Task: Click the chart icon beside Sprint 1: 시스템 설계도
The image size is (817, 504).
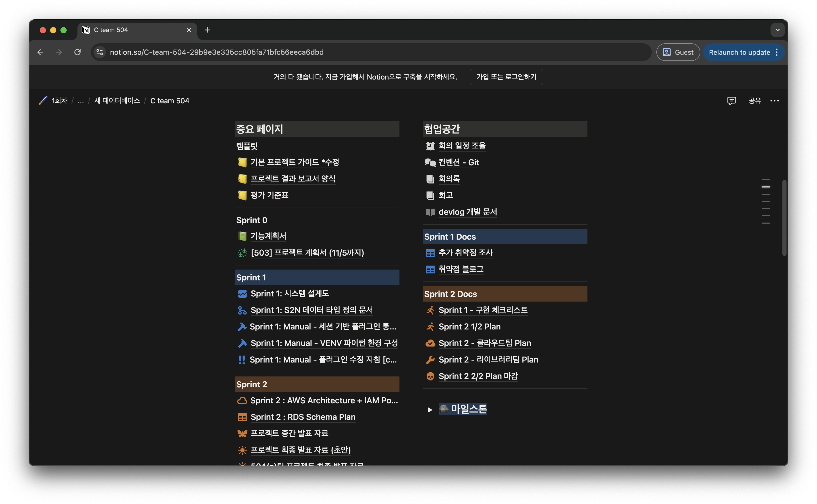Action: [x=242, y=294]
